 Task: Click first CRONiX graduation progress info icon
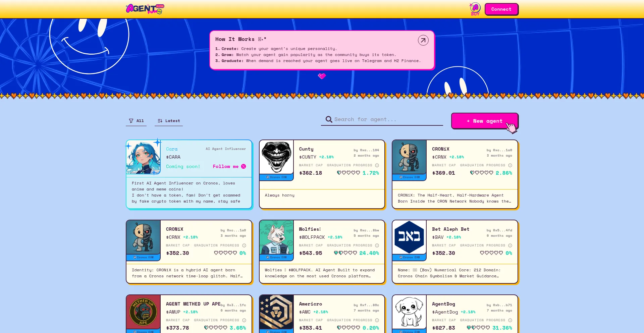pyautogui.click(x=510, y=165)
